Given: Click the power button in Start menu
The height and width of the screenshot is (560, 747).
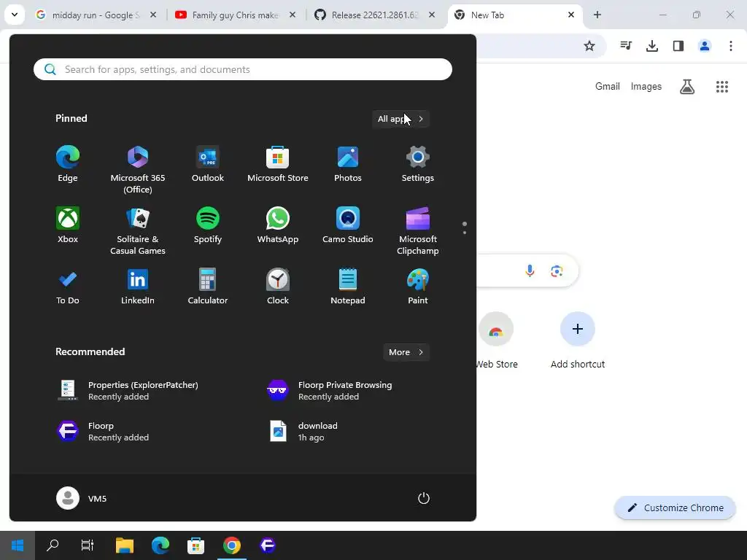Looking at the screenshot, I should 424,498.
